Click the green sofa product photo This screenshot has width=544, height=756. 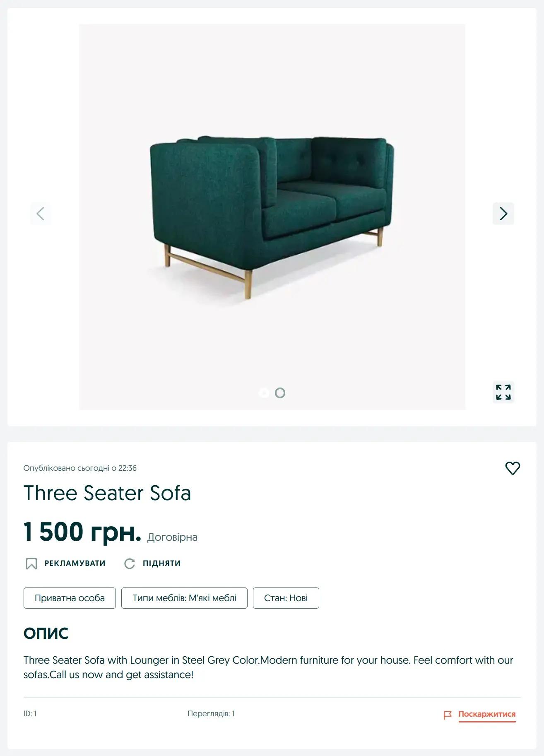[x=272, y=215]
